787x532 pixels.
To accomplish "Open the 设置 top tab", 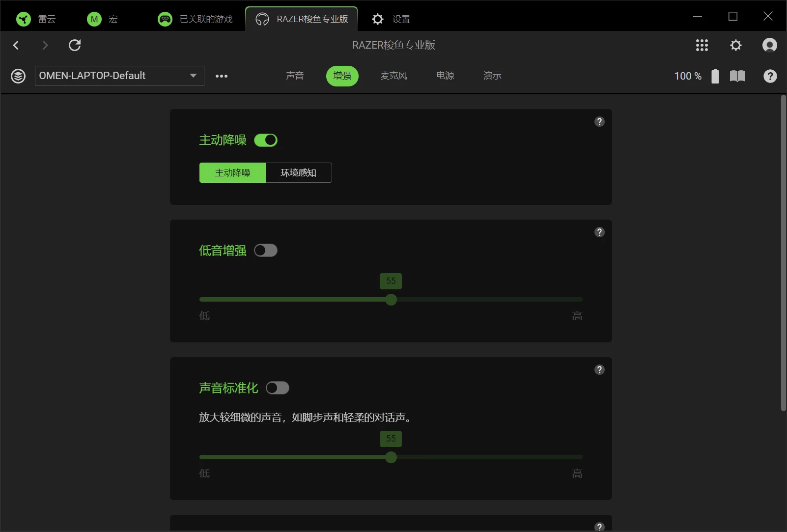I will click(391, 19).
